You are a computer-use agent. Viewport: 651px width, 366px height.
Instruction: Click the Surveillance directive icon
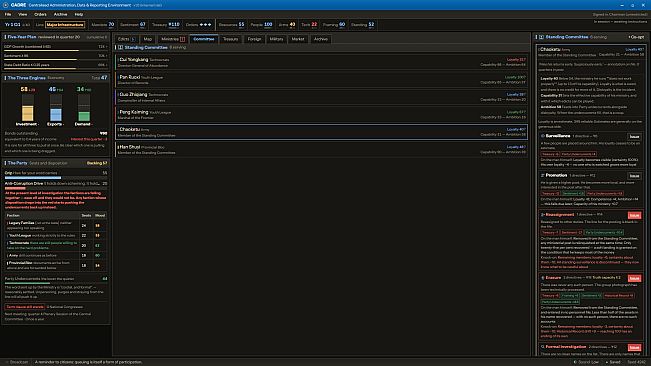(x=543, y=136)
